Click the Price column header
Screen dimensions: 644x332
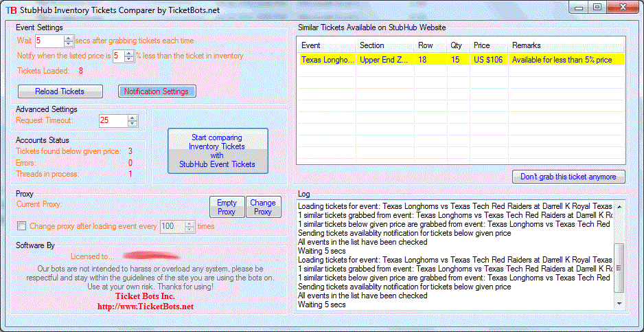[489, 45]
